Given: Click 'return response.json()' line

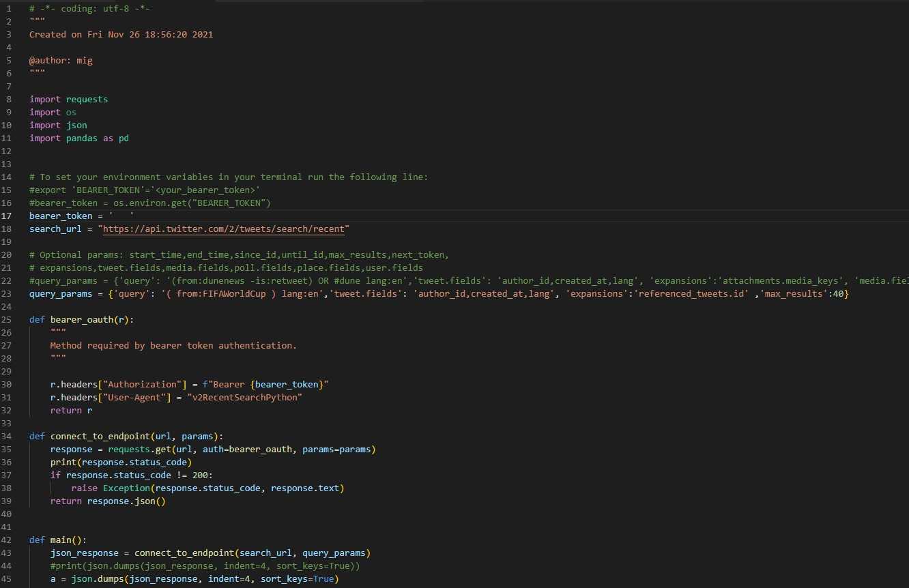Looking at the screenshot, I should tap(108, 501).
